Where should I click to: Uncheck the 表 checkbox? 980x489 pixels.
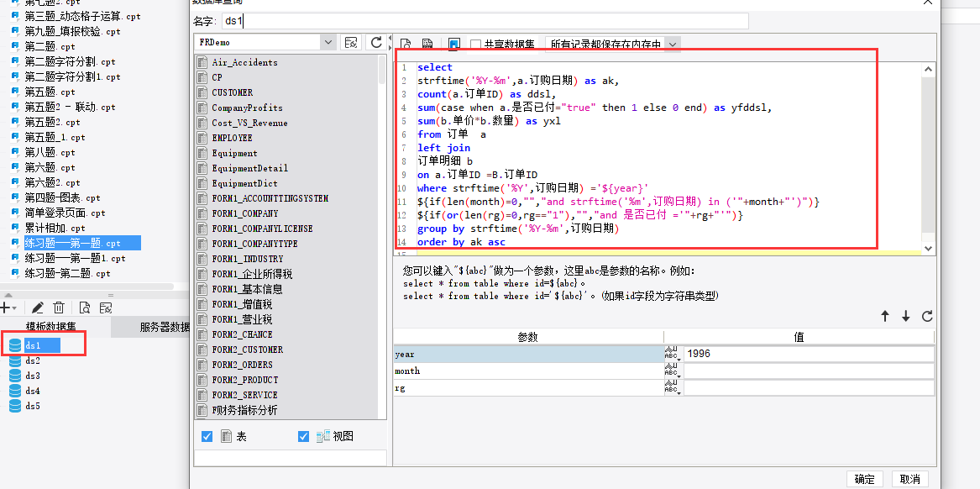point(207,437)
